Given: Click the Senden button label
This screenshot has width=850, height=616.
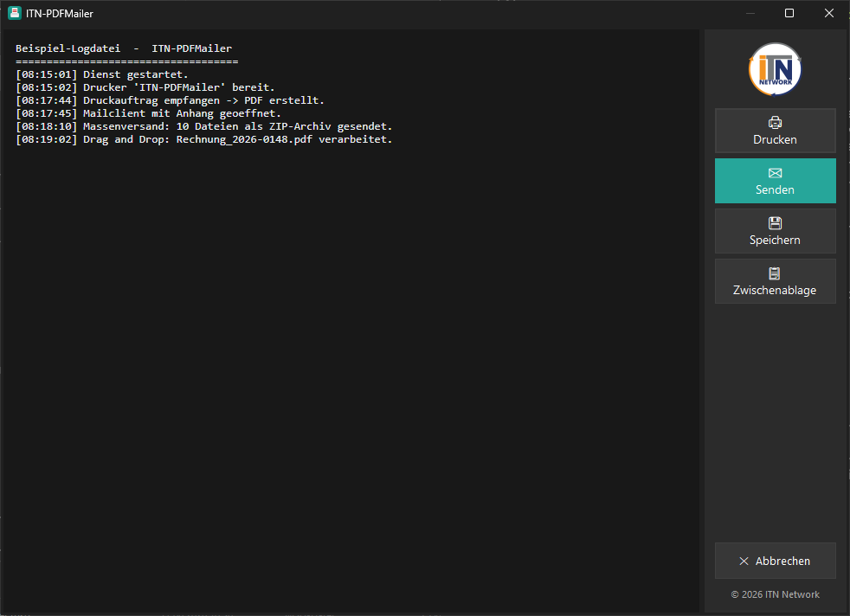Looking at the screenshot, I should click(775, 190).
